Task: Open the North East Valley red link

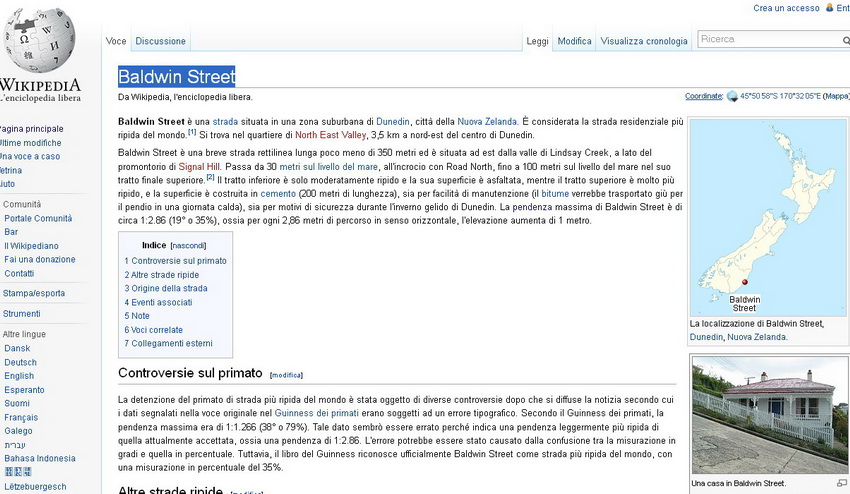Action: pyautogui.click(x=331, y=135)
